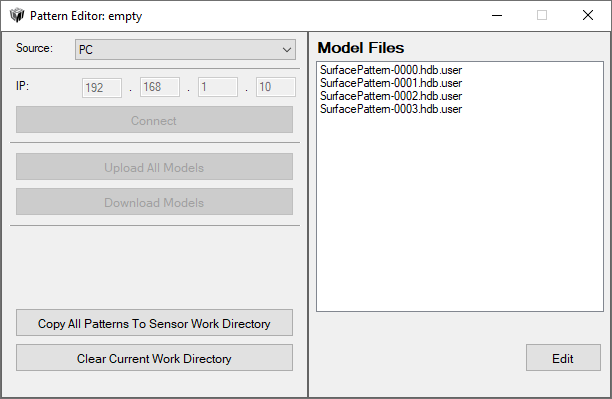Close the Pattern Editor window
This screenshot has height=399, width=612.
pyautogui.click(x=588, y=16)
